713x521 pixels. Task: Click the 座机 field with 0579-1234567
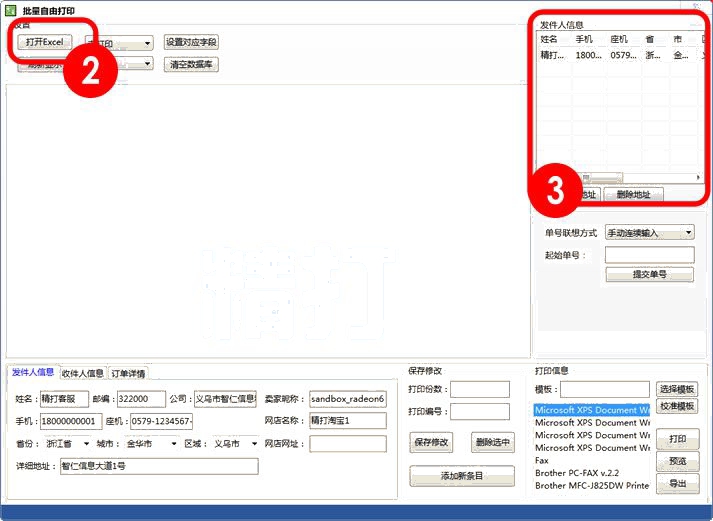click(161, 421)
